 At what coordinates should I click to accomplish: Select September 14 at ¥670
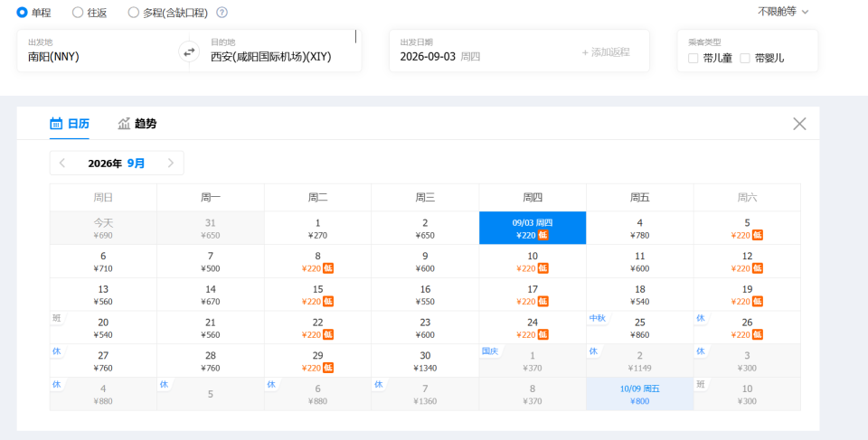coord(211,295)
